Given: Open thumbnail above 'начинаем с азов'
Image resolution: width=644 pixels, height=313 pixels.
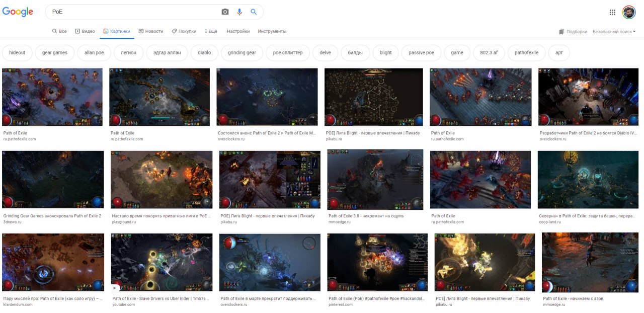Looking at the screenshot, I should click(590, 262).
